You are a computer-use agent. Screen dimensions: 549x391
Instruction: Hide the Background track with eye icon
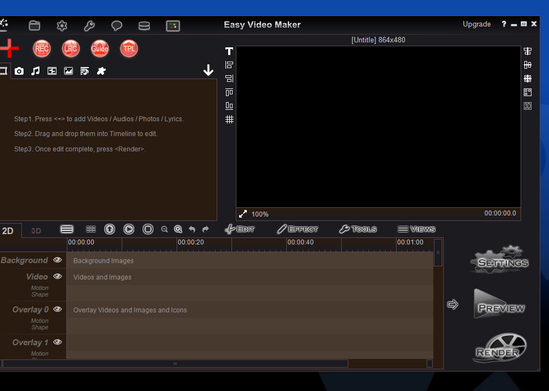(x=57, y=260)
